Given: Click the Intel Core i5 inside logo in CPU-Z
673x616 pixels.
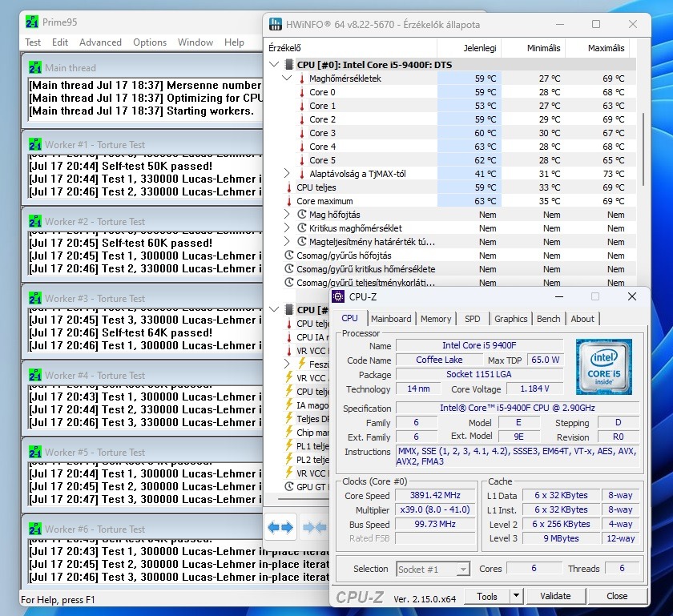Looking at the screenshot, I should click(x=604, y=367).
